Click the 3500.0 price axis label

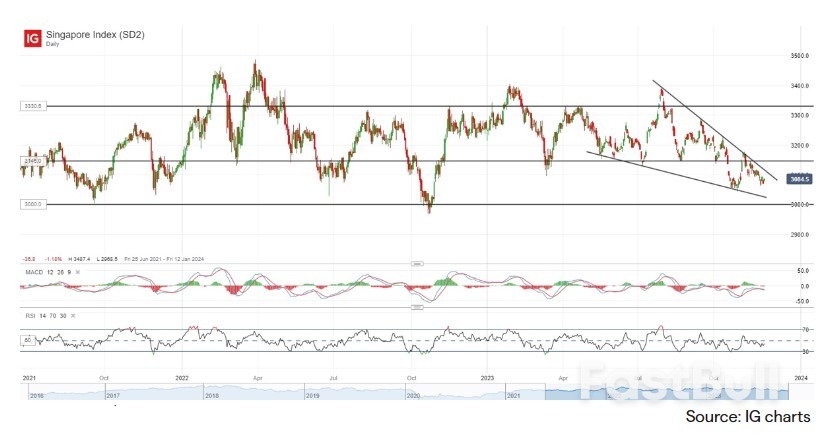(799, 56)
